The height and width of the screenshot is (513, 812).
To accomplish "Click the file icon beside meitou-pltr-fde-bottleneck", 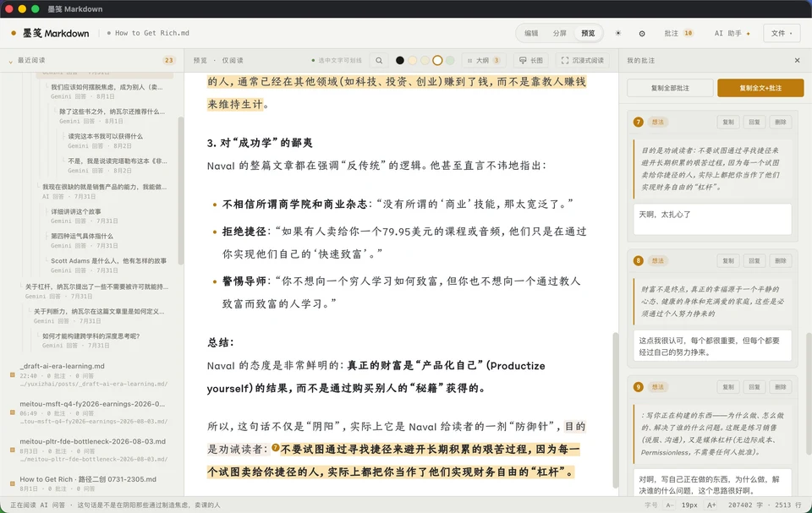I will 13,450.
